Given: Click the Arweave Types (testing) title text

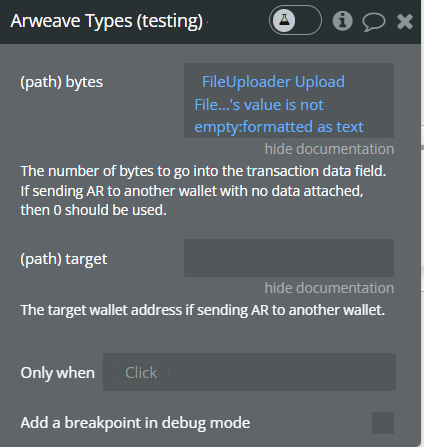Looking at the screenshot, I should coord(107,21).
